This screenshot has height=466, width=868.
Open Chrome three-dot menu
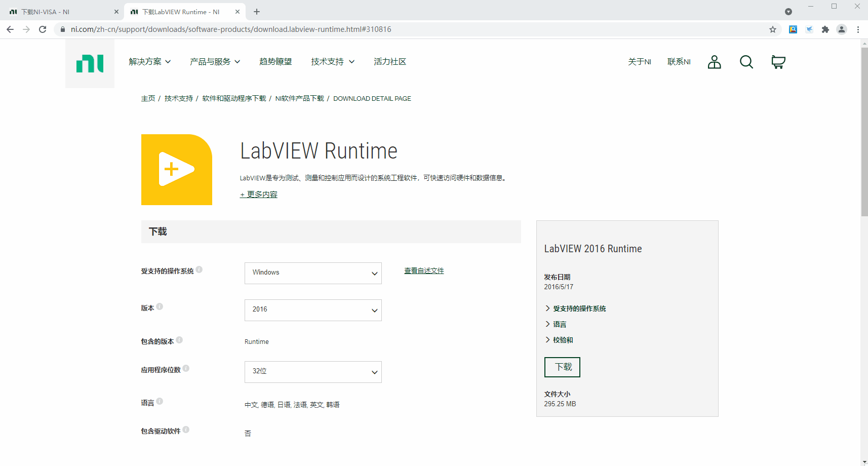[858, 29]
